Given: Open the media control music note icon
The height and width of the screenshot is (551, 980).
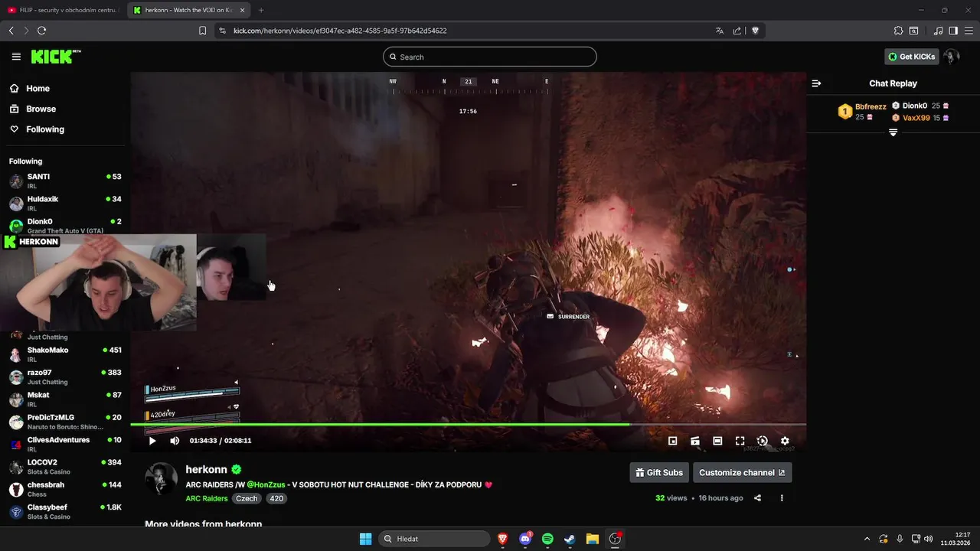Looking at the screenshot, I should 939,31.
